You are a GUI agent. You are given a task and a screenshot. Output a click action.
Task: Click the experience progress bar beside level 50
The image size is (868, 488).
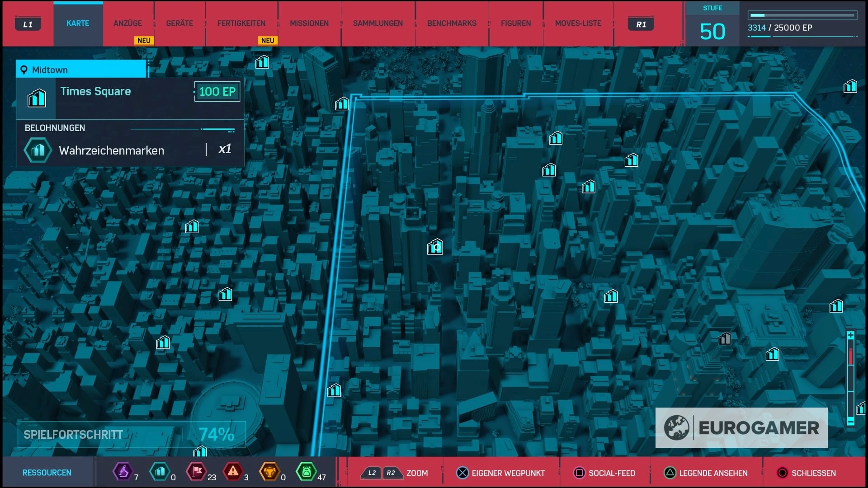coord(803,15)
